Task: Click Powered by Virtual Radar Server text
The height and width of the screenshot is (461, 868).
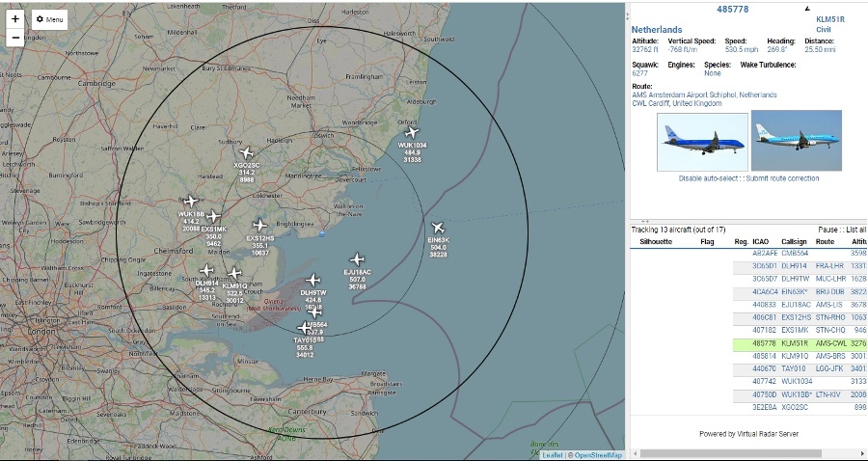Action: click(x=748, y=434)
